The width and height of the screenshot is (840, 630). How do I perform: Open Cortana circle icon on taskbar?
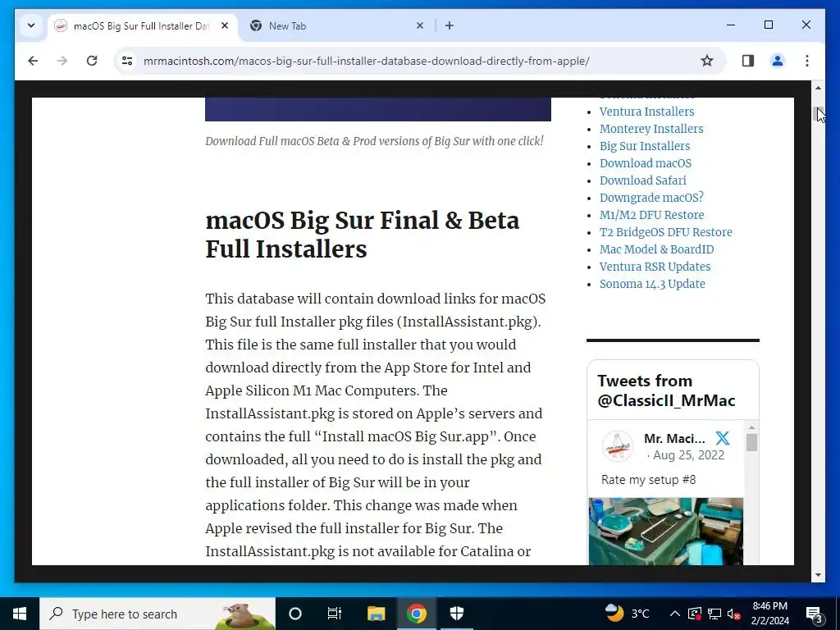295,614
